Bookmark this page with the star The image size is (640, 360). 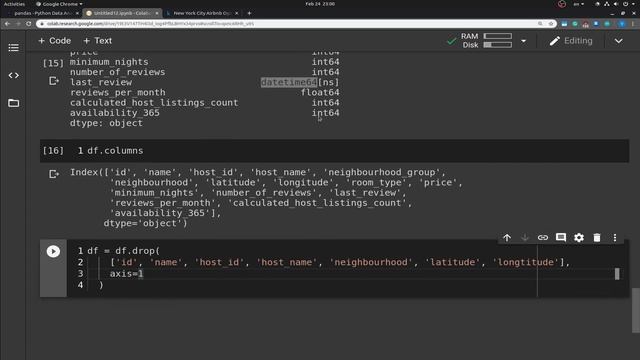[551, 24]
